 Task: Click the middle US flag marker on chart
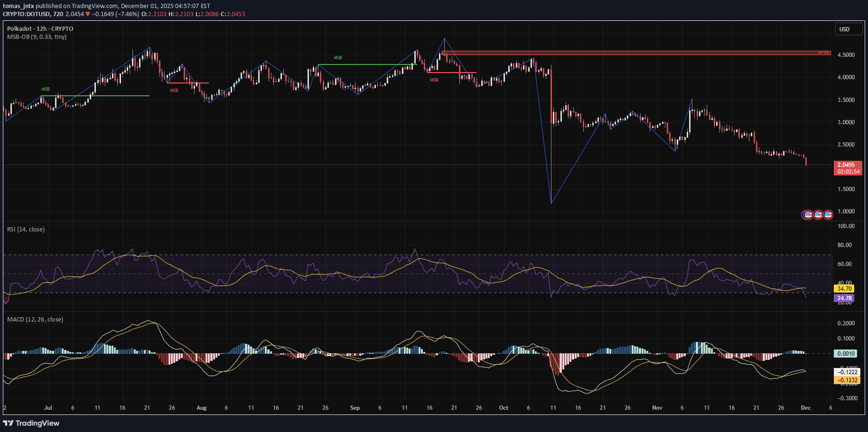coord(819,215)
